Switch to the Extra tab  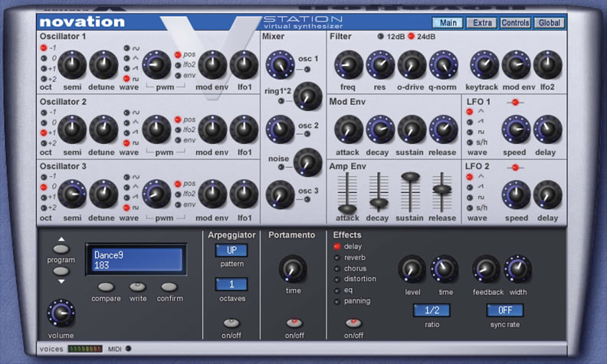pos(481,23)
